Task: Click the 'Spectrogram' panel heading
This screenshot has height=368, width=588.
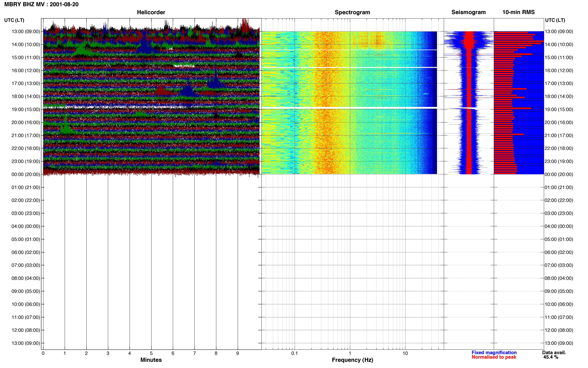Action: point(352,12)
